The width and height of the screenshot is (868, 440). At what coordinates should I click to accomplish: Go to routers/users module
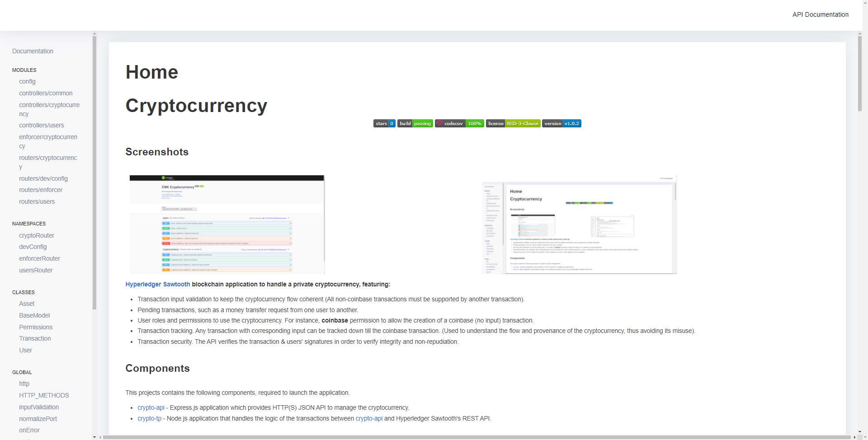coord(37,201)
